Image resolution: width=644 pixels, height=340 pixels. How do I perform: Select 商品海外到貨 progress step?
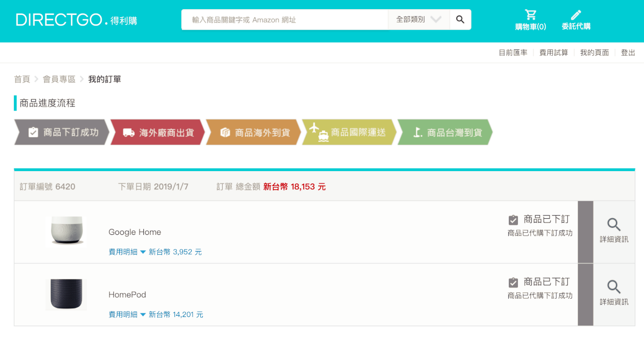click(x=254, y=132)
